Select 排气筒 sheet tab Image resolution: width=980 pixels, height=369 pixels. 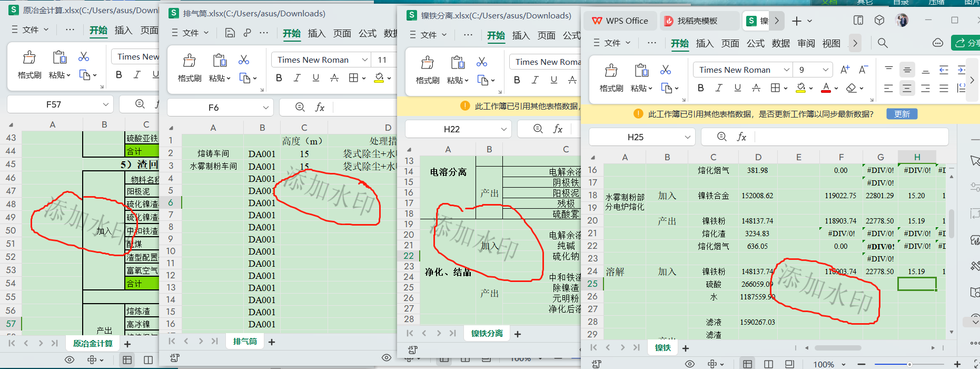(245, 342)
